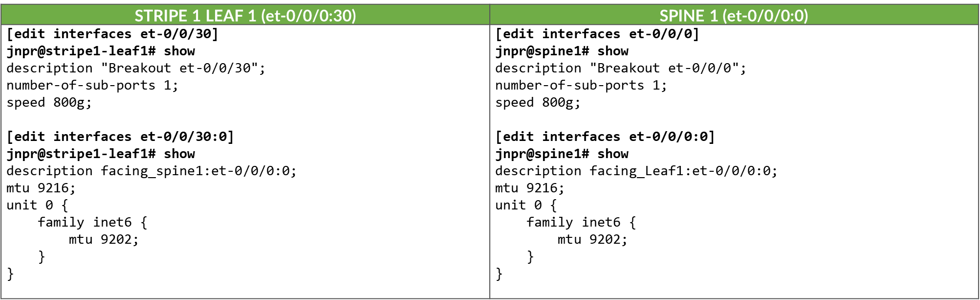Click "family inet6" in the leaf column
This screenshot has height=300, width=980.
[x=92, y=222]
